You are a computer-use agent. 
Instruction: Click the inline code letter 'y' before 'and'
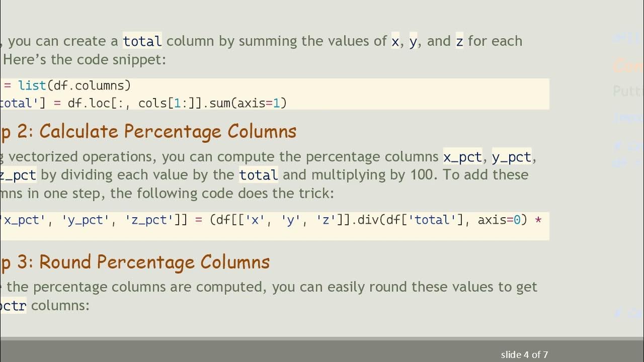(413, 41)
